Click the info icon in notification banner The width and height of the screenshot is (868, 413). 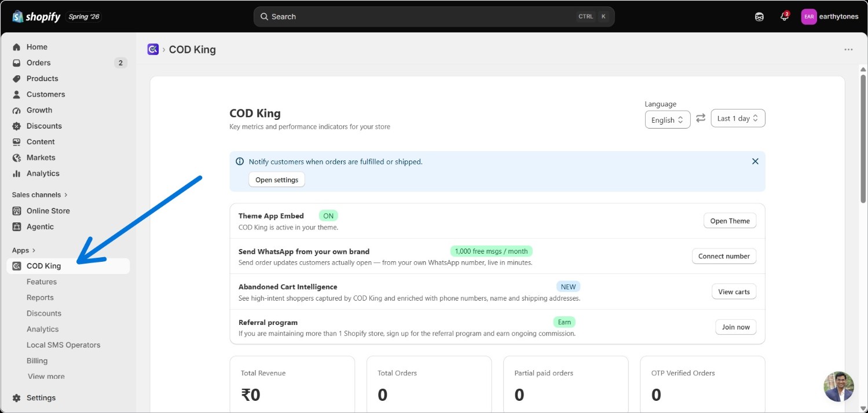pos(240,162)
